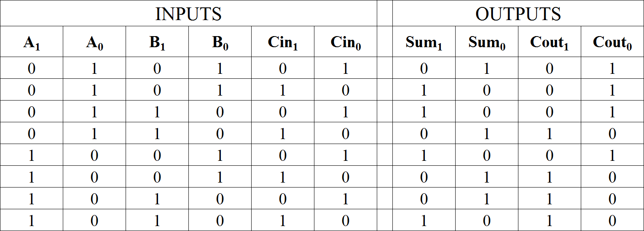This screenshot has width=644, height=231.
Task: Click the A1 value in first data row
Action: 32,68
